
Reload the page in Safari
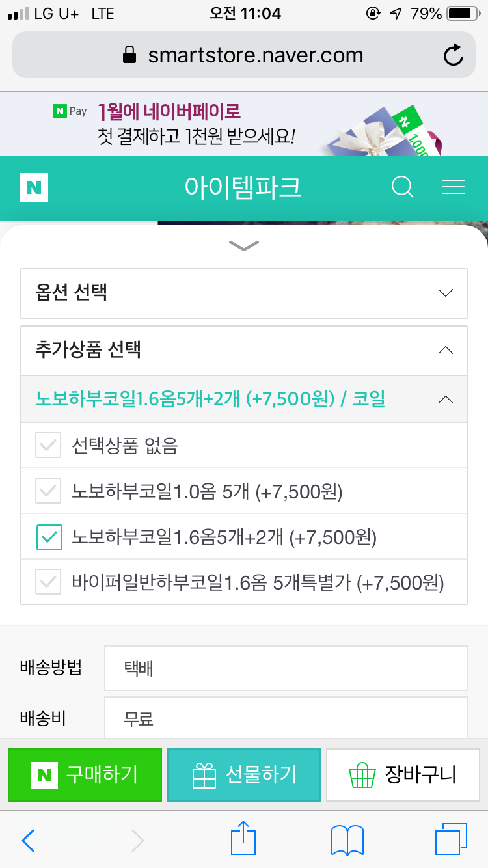[453, 55]
